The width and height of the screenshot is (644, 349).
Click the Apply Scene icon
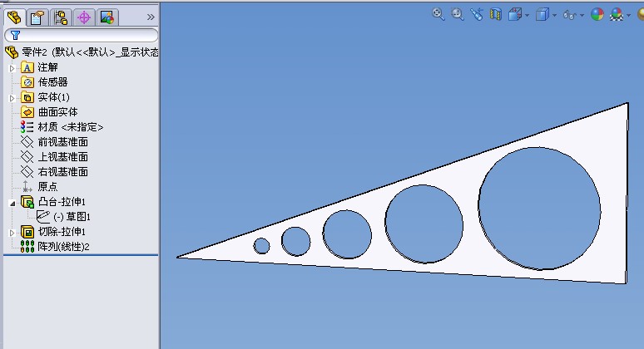click(x=617, y=15)
